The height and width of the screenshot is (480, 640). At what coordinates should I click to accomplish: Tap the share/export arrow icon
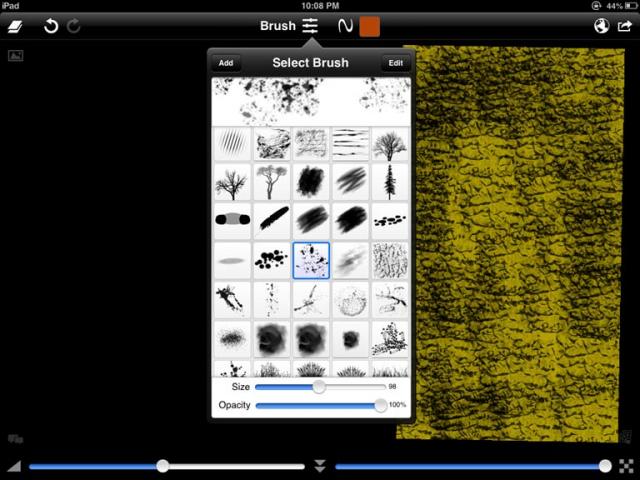click(624, 26)
